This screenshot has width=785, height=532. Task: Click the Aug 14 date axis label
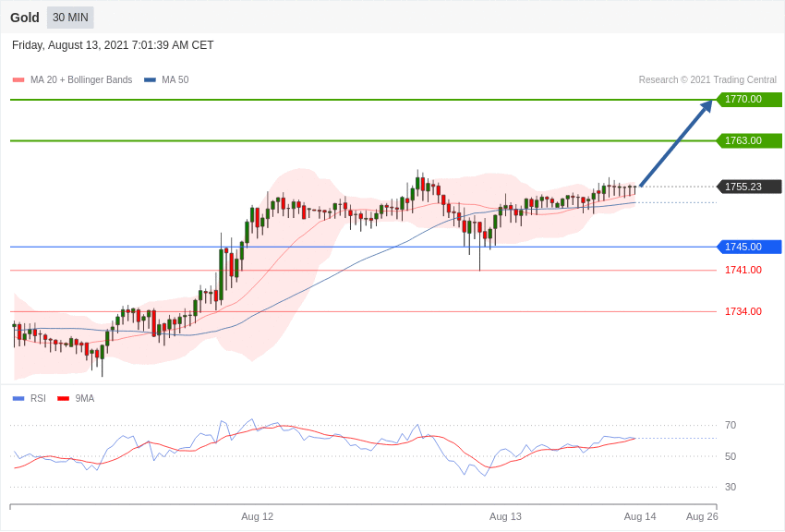pyautogui.click(x=640, y=516)
